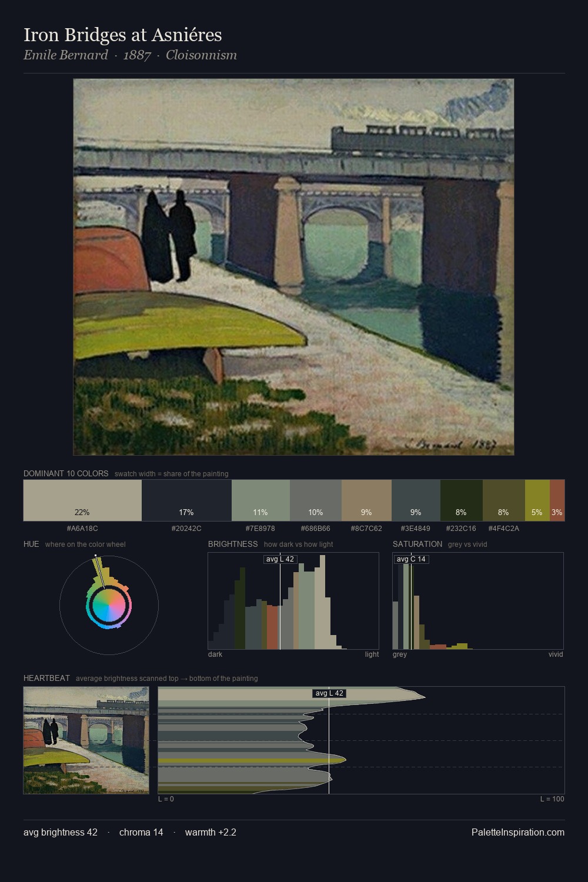The width and height of the screenshot is (588, 882).
Task: Select the 17% dark navy swatch #20242C
Action: click(186, 500)
